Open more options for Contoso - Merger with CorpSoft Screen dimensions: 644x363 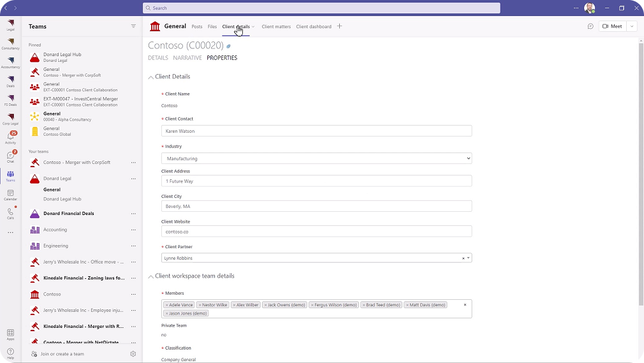133,163
